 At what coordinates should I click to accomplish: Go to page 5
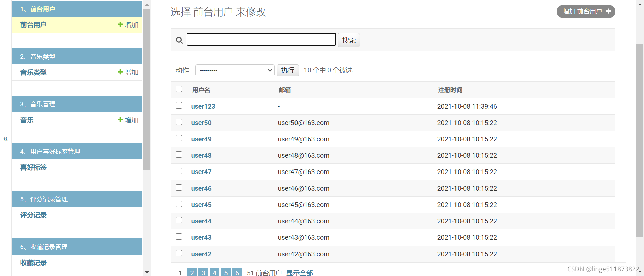click(x=226, y=272)
